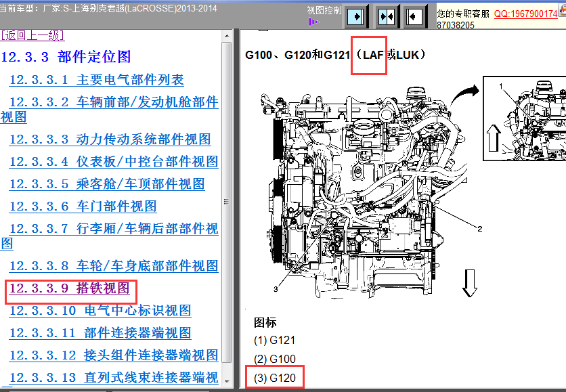Viewport: 566px width, 392px height.
Task: Open 12.3.3.4 仪表板/中控台部件视图
Action: (x=114, y=162)
